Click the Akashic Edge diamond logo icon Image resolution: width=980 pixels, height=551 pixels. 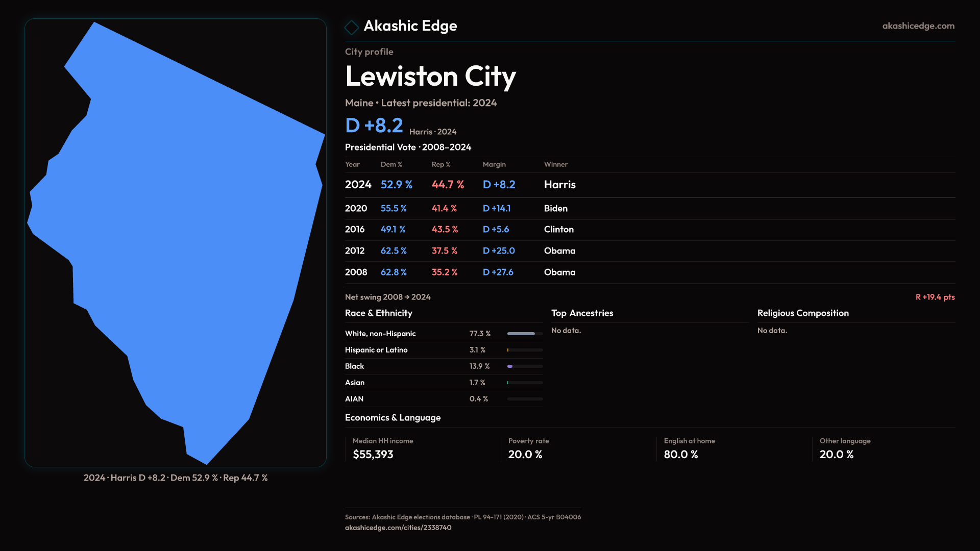pos(352,27)
